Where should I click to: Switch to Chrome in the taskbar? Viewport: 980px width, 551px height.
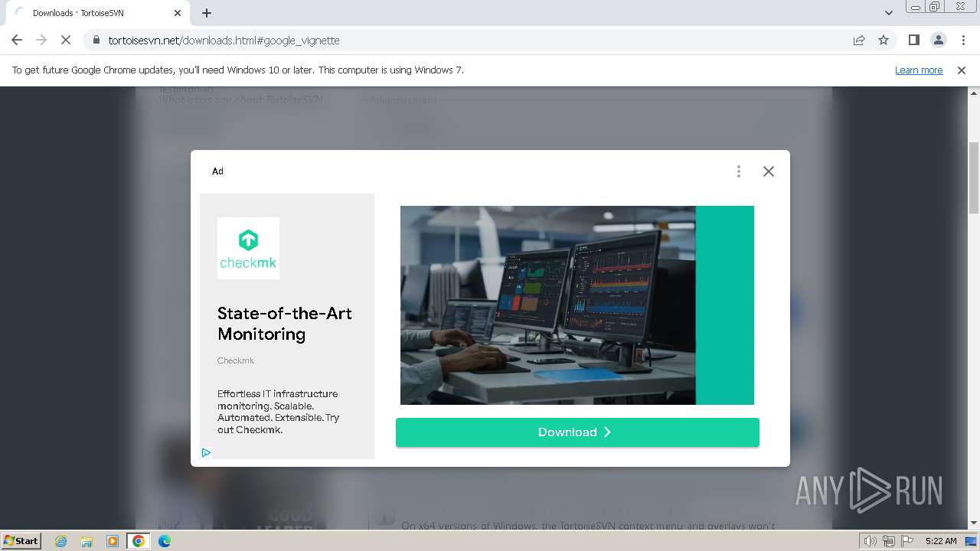click(x=139, y=541)
